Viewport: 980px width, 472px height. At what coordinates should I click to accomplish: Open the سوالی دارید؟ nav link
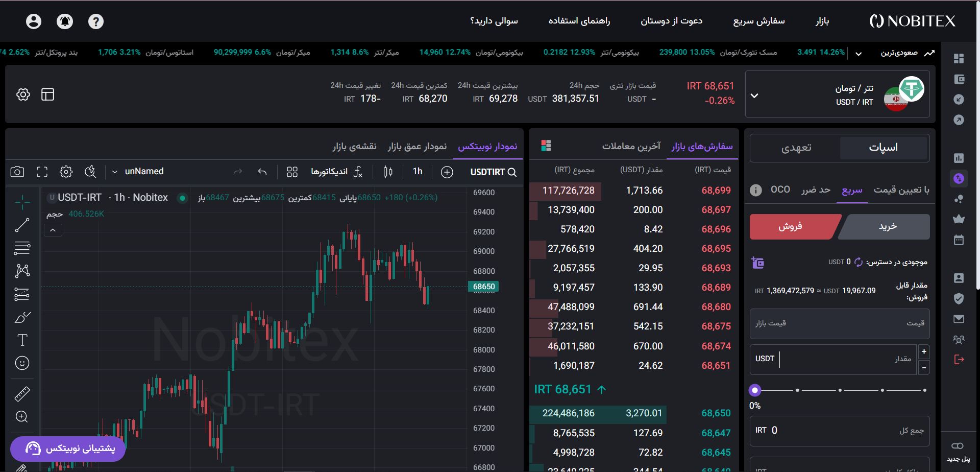(494, 21)
